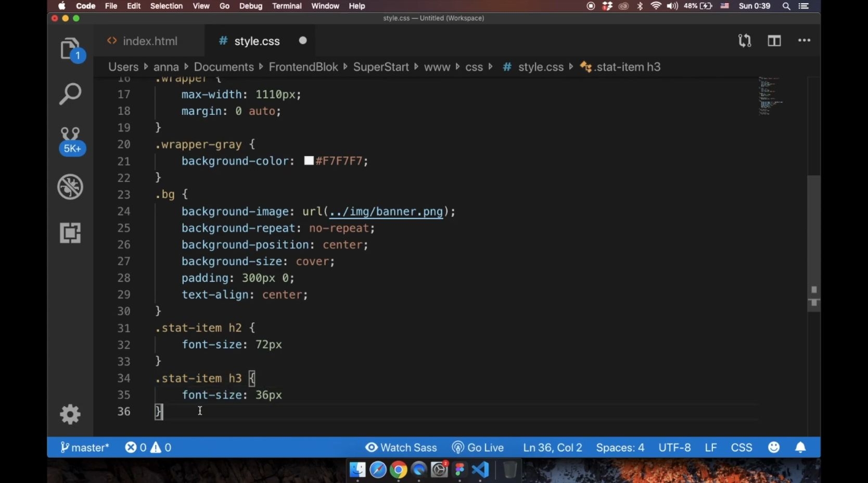
Task: Open macOS Spotlight search
Action: (786, 6)
